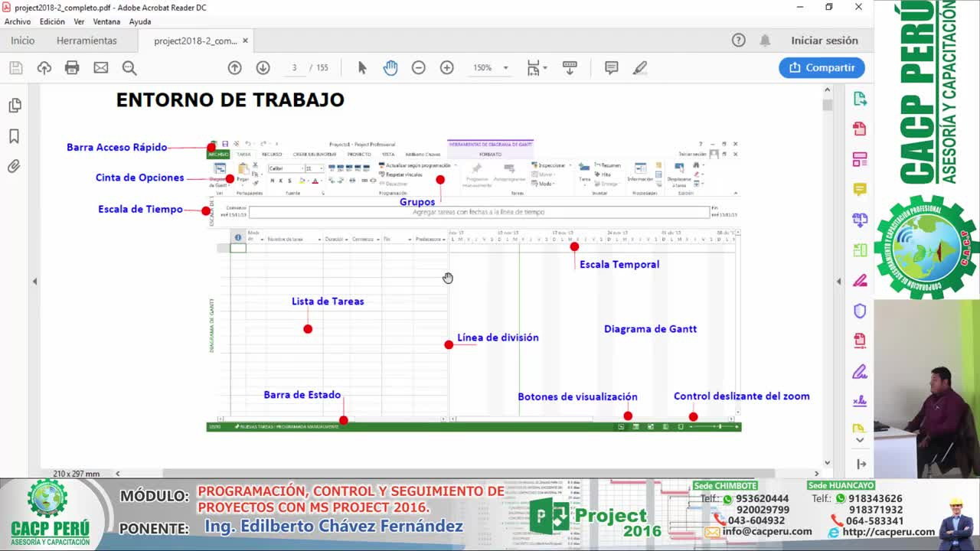980x551 pixels.
Task: Open the zoom percentage dropdown
Action: coord(505,67)
